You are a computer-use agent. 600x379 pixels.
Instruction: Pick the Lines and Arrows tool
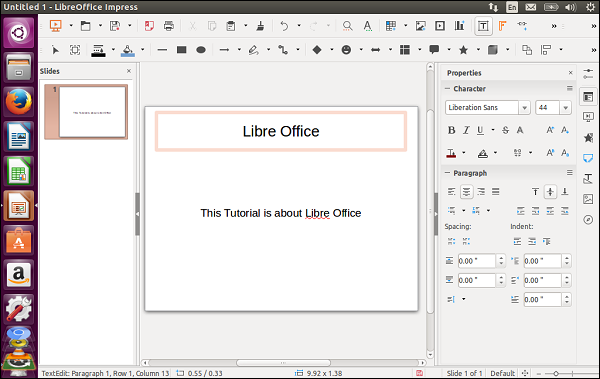point(225,50)
